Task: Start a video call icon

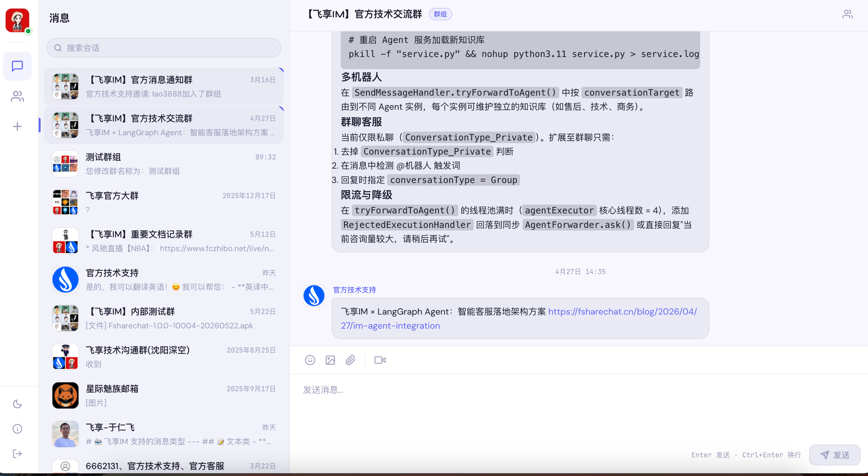Action: click(x=380, y=360)
